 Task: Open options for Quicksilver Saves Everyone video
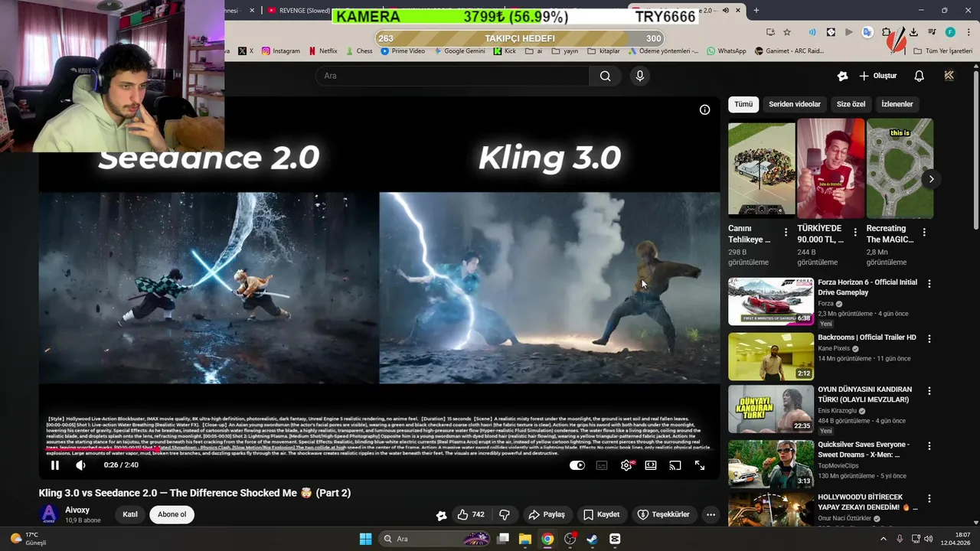tap(929, 445)
